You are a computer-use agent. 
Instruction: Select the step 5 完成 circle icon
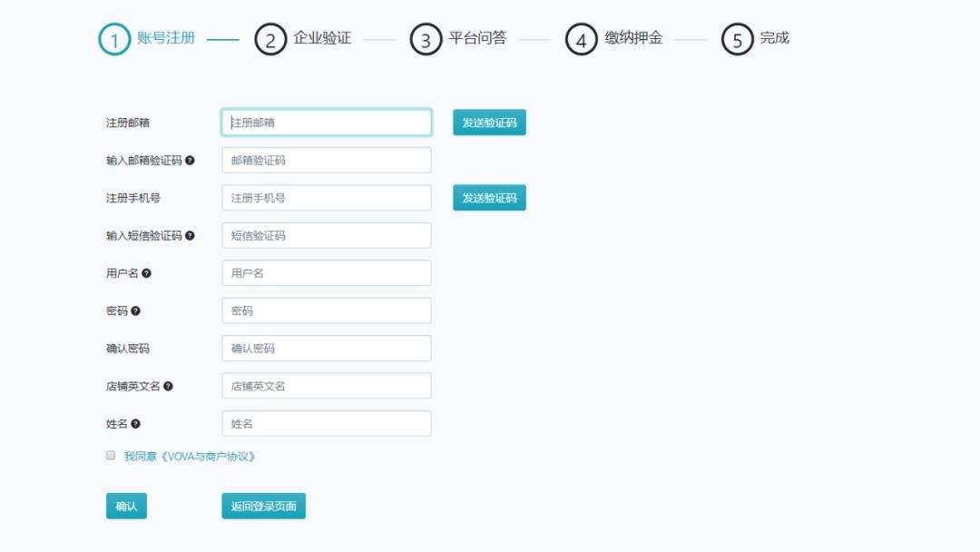(736, 39)
